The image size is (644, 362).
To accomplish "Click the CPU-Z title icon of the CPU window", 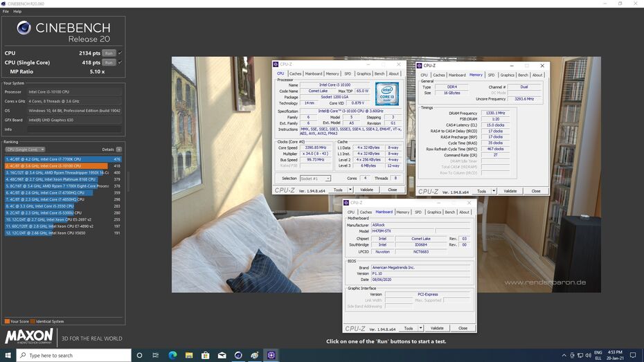I will pyautogui.click(x=276, y=64).
